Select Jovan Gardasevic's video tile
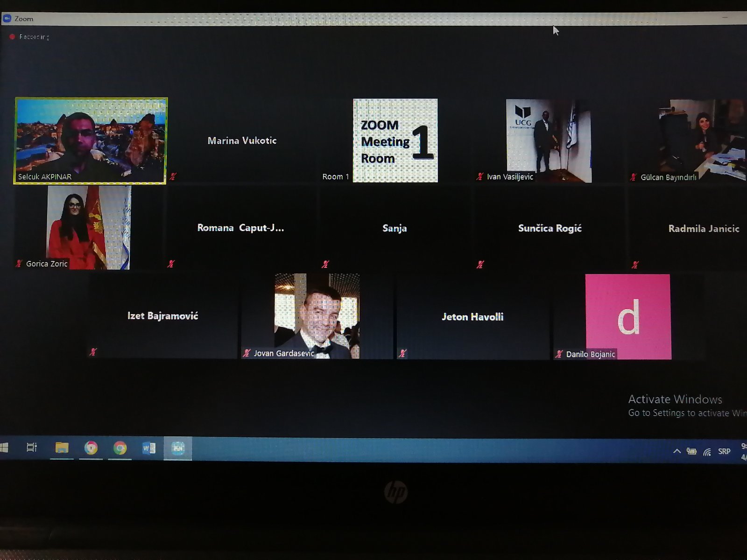The height and width of the screenshot is (560, 747). [x=317, y=316]
